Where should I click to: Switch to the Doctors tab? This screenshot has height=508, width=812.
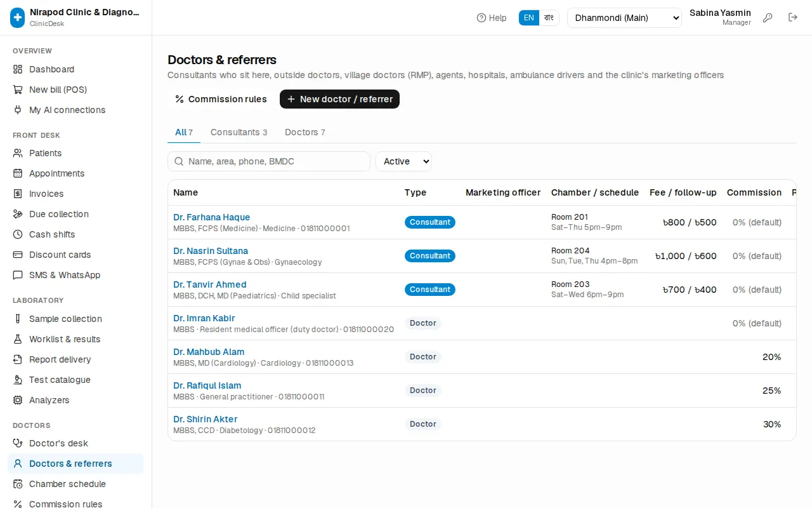pos(305,132)
